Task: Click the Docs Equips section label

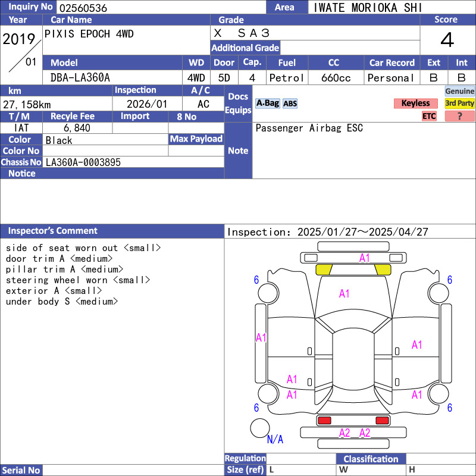Action: click(x=238, y=104)
